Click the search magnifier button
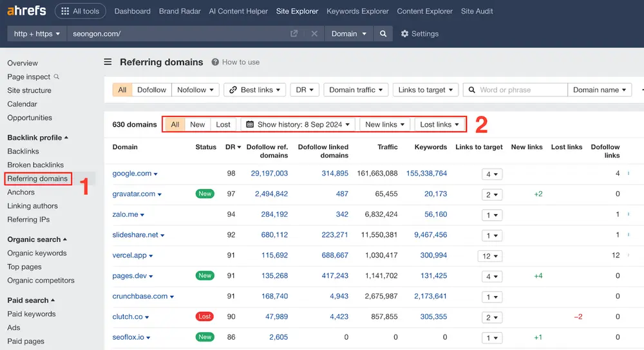Screen dimensions: 644x350 383,33
